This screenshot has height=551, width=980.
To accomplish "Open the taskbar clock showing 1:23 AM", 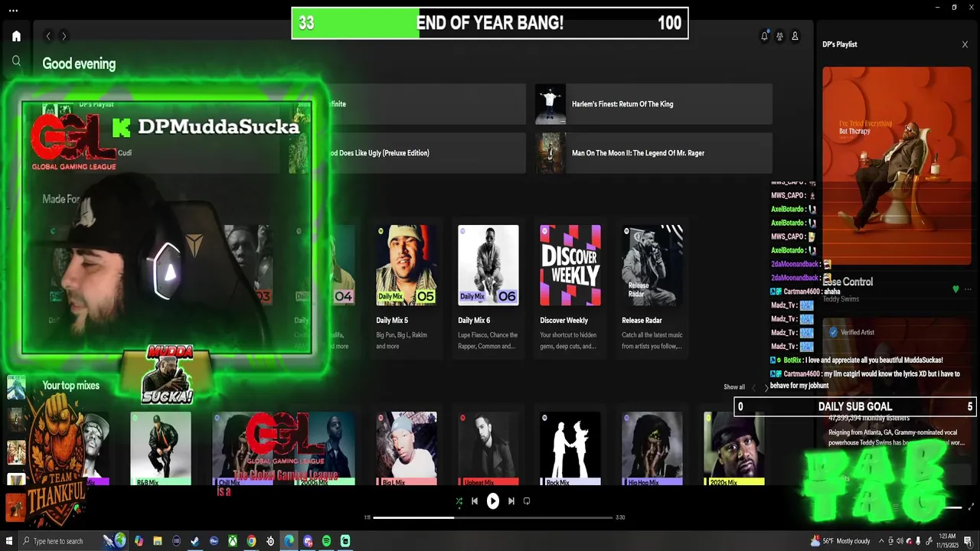I will [948, 541].
